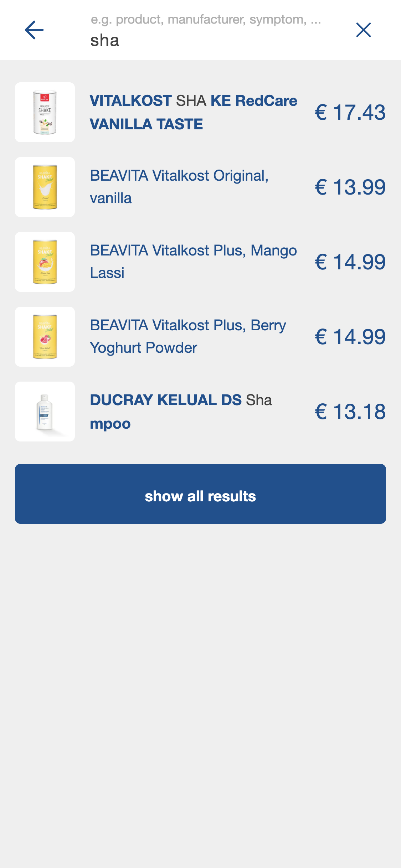Select BEAVITA Vitalkost Original, vanilla result
The image size is (401, 868).
pos(179,187)
